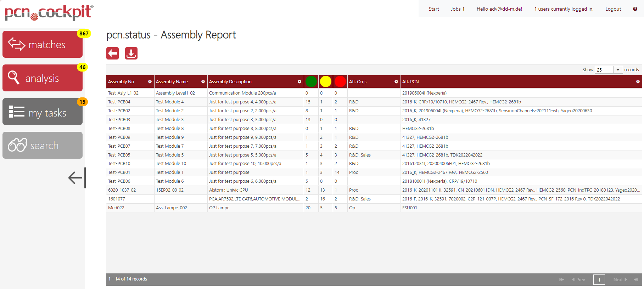The height and width of the screenshot is (289, 644).
Task: Select the 1601077 assembly number
Action: pos(117,199)
